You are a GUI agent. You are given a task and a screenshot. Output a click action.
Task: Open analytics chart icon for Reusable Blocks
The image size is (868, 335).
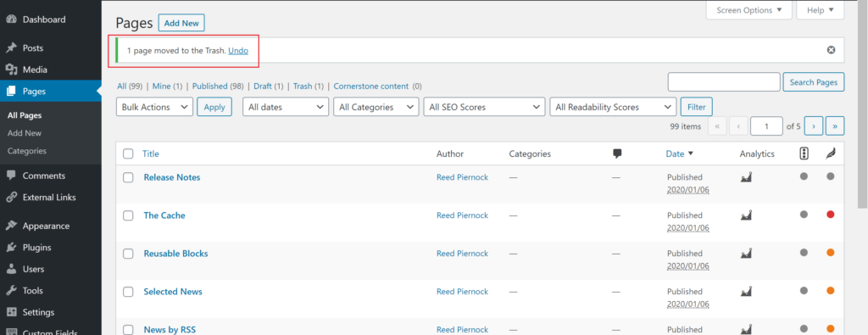click(746, 253)
